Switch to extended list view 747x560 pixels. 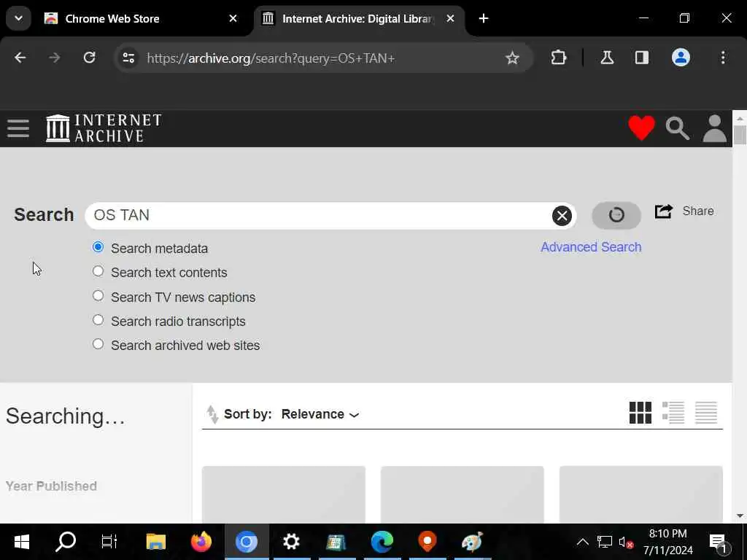(673, 413)
